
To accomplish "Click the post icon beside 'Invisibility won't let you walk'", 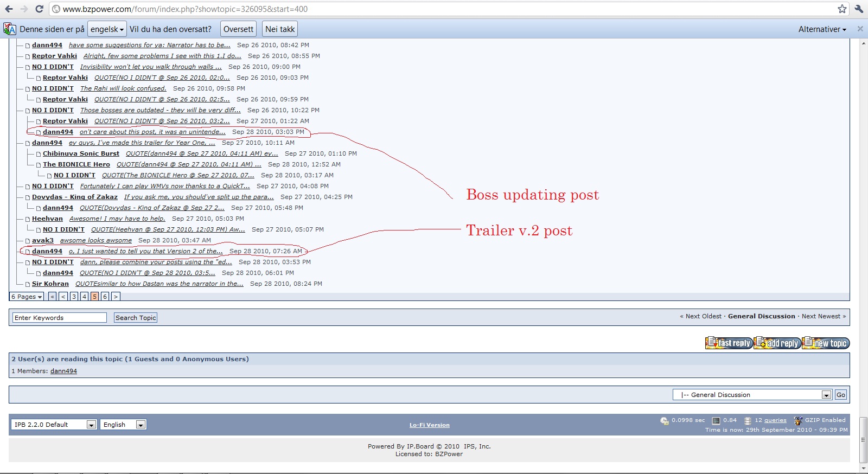I will (28, 67).
